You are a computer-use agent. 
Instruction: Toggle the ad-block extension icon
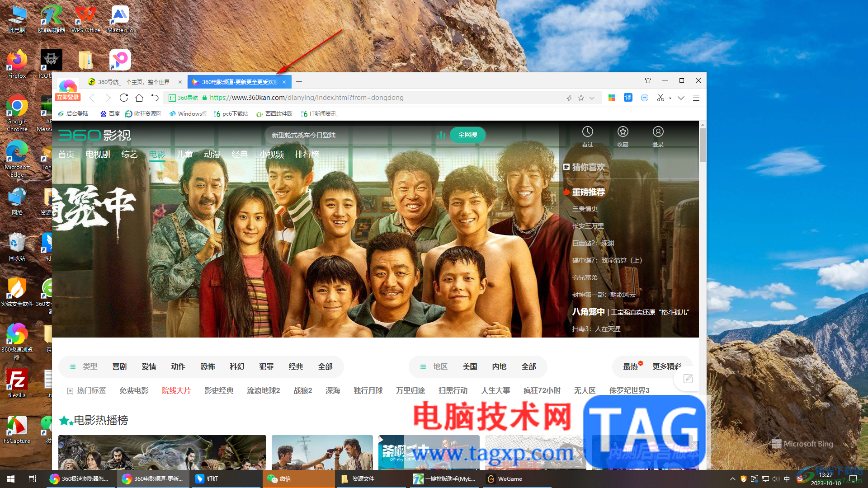click(x=645, y=98)
